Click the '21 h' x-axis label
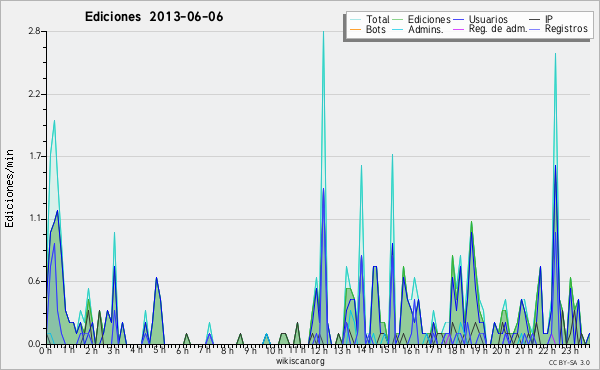 [523, 350]
